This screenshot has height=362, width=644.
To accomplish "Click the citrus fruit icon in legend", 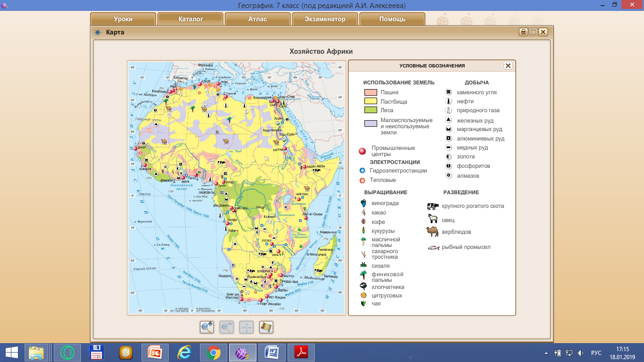I will pos(363,296).
